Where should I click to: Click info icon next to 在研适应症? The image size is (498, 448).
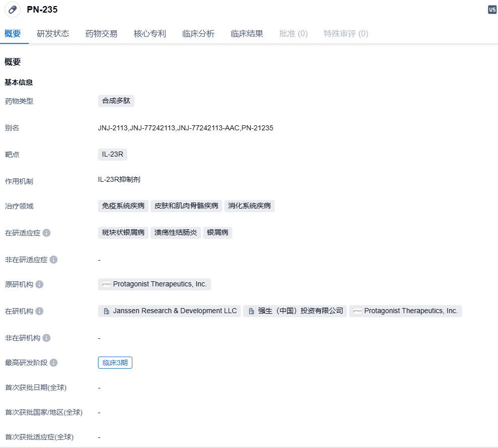46,233
